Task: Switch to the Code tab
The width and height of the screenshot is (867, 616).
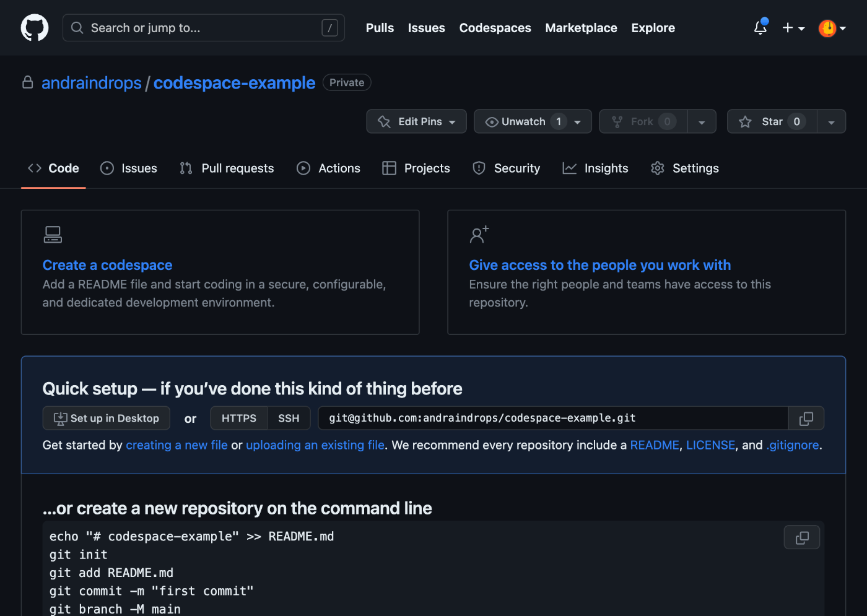Action: tap(53, 168)
